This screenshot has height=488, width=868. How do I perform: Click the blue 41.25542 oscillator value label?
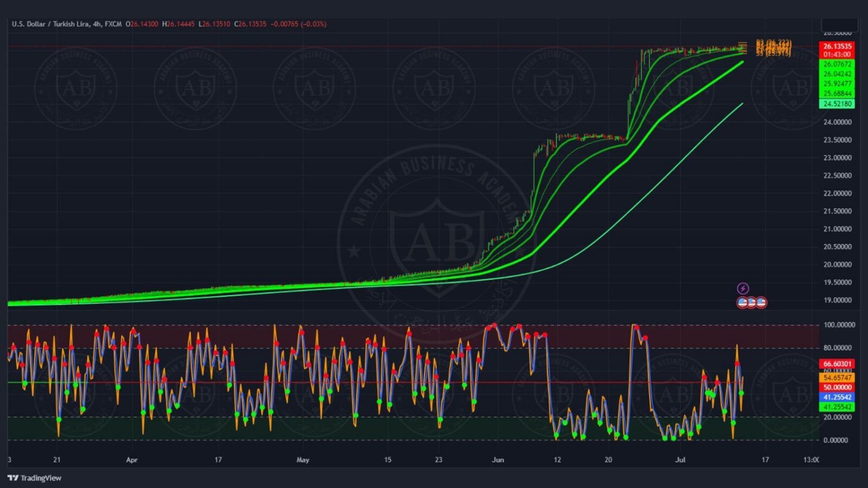point(837,397)
